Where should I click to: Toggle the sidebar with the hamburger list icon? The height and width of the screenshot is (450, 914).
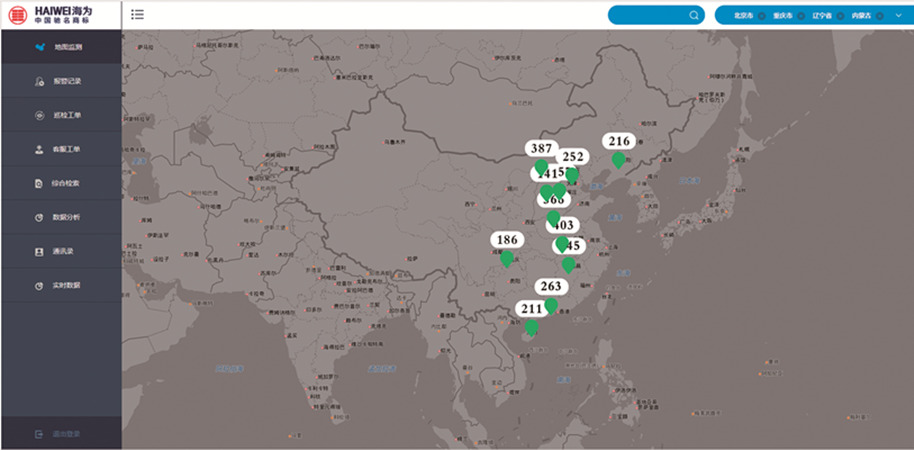(x=137, y=15)
